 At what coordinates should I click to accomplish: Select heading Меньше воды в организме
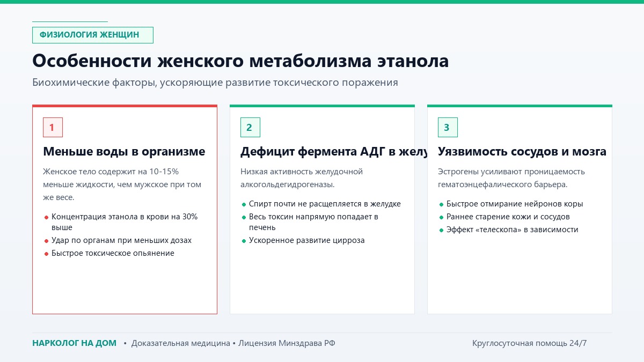(x=124, y=152)
